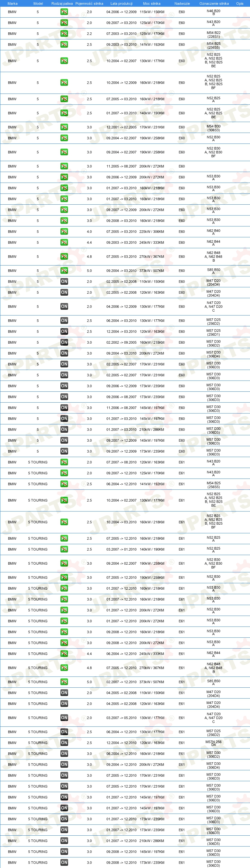Click petrol icon in 225kW / 306KM row
This screenshot has width=250, height=868.
[64, 232]
